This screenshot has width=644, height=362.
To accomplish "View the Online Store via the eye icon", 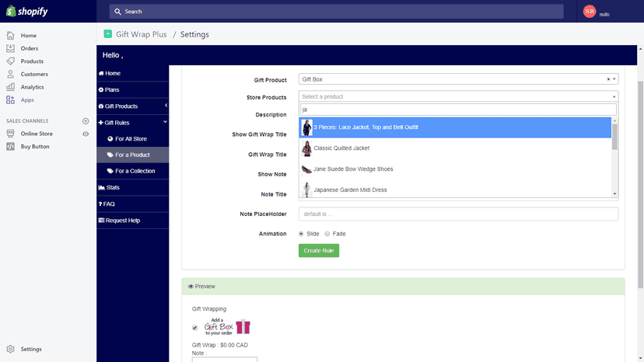I will click(x=86, y=134).
